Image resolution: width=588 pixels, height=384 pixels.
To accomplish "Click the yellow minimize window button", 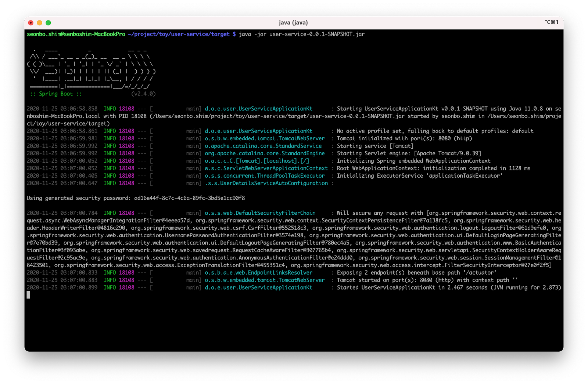I will 39,23.
